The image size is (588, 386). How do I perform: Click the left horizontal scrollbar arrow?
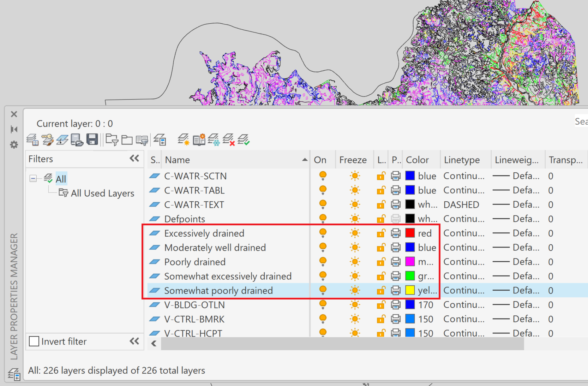(154, 343)
